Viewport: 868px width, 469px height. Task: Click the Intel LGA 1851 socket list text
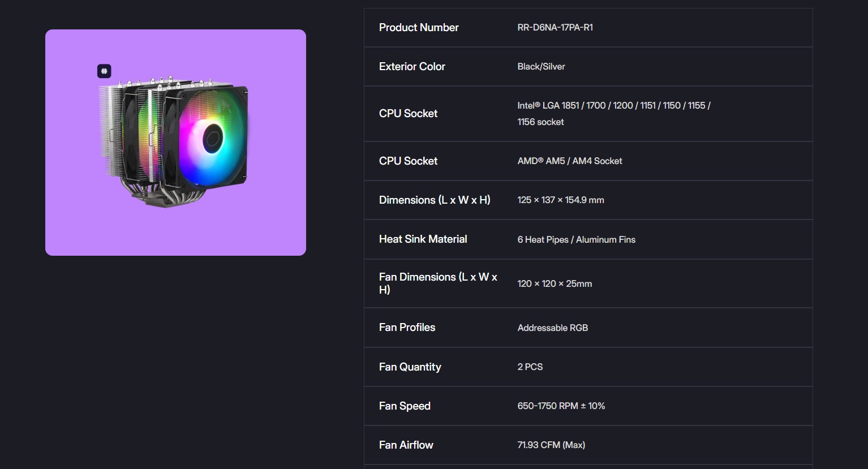[x=613, y=106]
